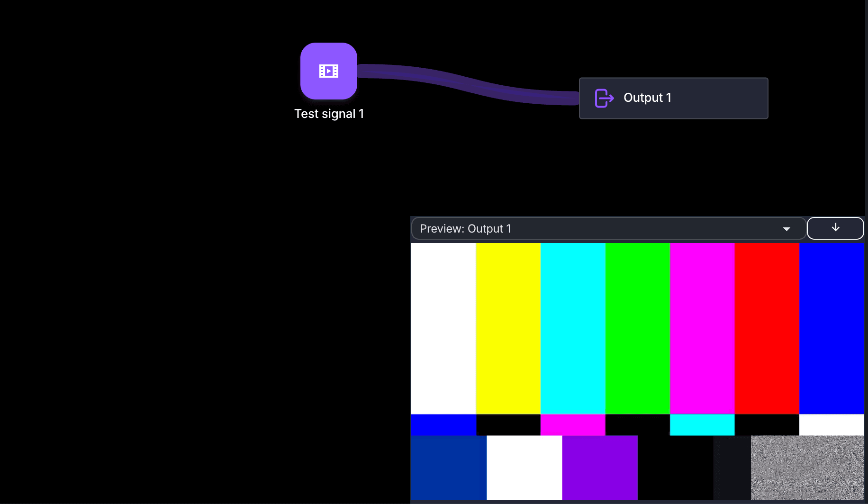Screen dimensions: 868x504
Task: Click the small cyan block in middle strip
Action: click(702, 424)
